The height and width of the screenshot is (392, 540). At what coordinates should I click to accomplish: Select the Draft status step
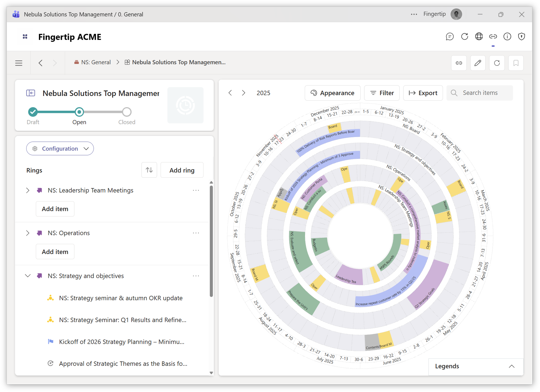[x=33, y=112]
